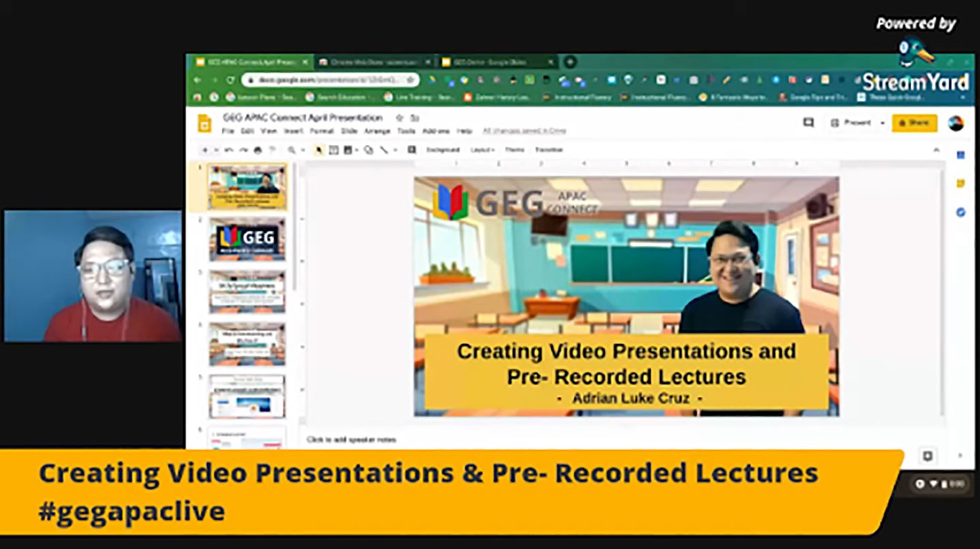This screenshot has width=980, height=549.
Task: Click to add speaker notes
Action: click(351, 439)
